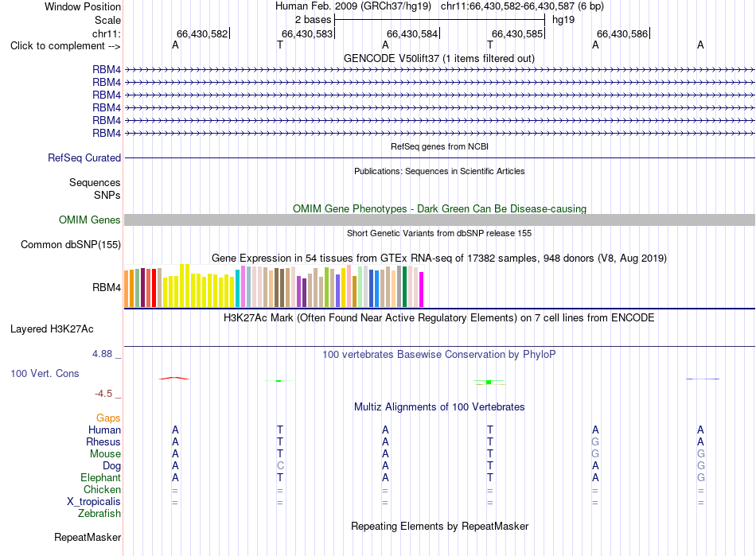Viewport: 756px width, 556px height.
Task: Click the 'RefSeq genes from NCBI' title
Action: coord(439,146)
